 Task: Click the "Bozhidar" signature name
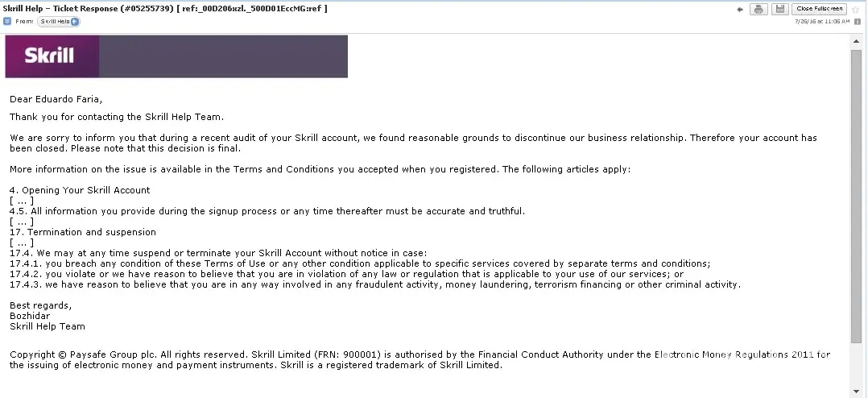click(x=31, y=316)
